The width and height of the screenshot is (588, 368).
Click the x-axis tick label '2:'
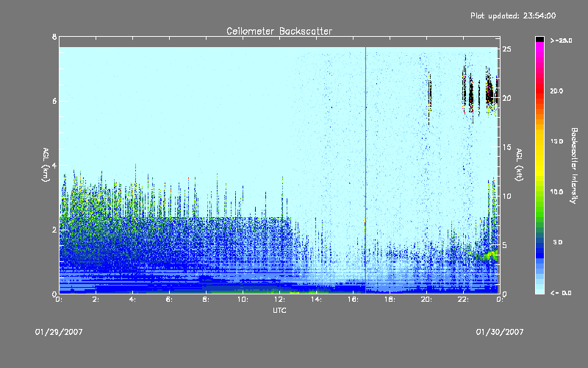96,300
